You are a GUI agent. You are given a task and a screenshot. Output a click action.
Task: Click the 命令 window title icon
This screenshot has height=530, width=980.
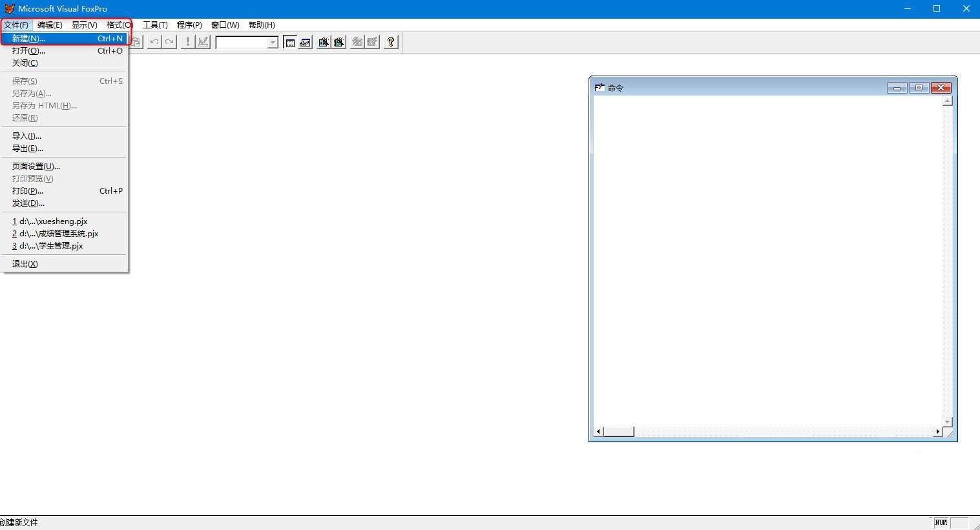click(x=599, y=87)
